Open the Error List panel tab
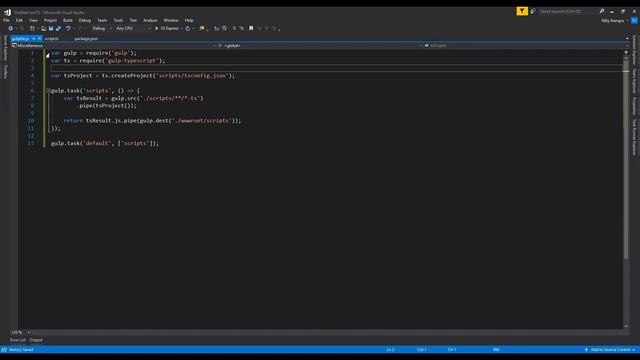The width and height of the screenshot is (640, 360). [x=18, y=340]
